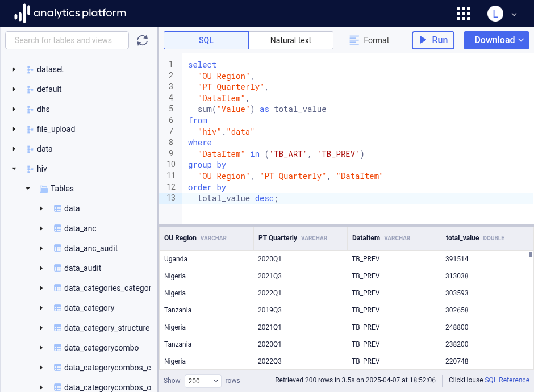Click the 391514 total value cell
The width and height of the screenshot is (534, 392).
click(457, 259)
